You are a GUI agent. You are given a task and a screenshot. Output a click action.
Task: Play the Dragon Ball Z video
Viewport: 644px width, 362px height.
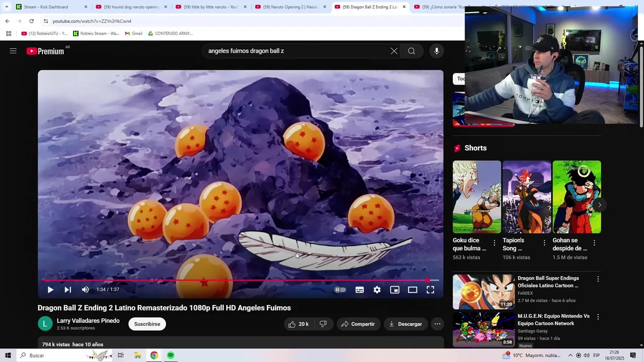50,290
